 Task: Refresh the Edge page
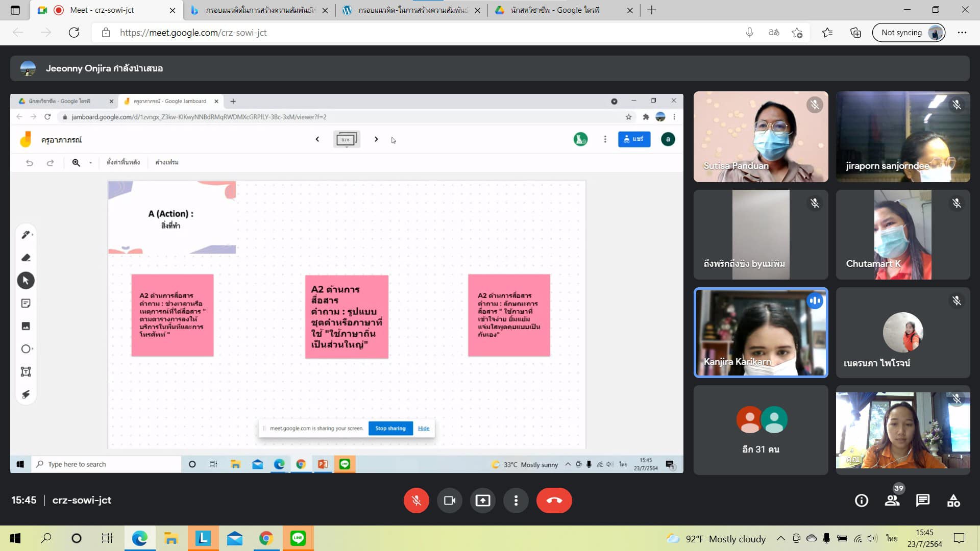click(x=74, y=33)
